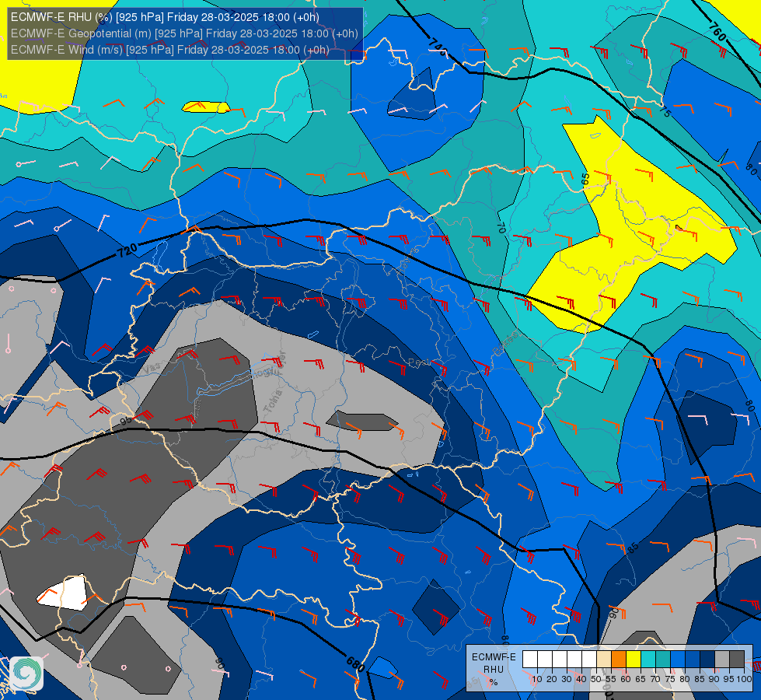Select the white 10–20% legend swatch
Viewport: 761px width, 700px height.
545,660
